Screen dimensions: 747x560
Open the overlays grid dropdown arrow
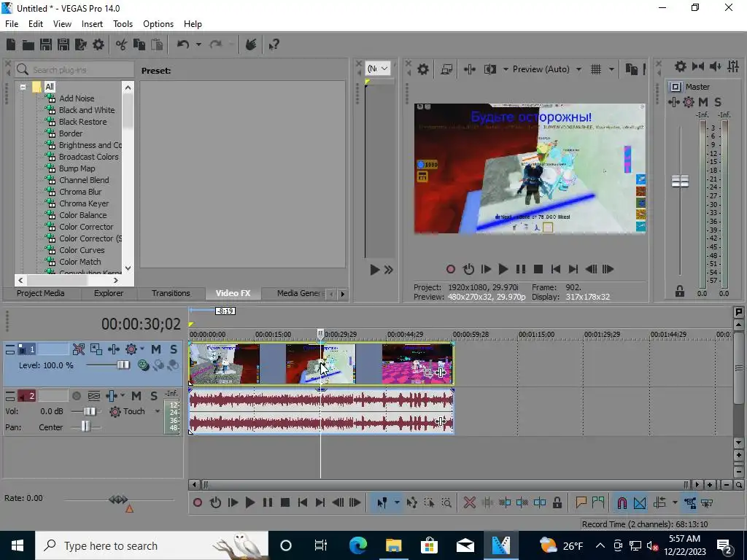pyautogui.click(x=611, y=69)
